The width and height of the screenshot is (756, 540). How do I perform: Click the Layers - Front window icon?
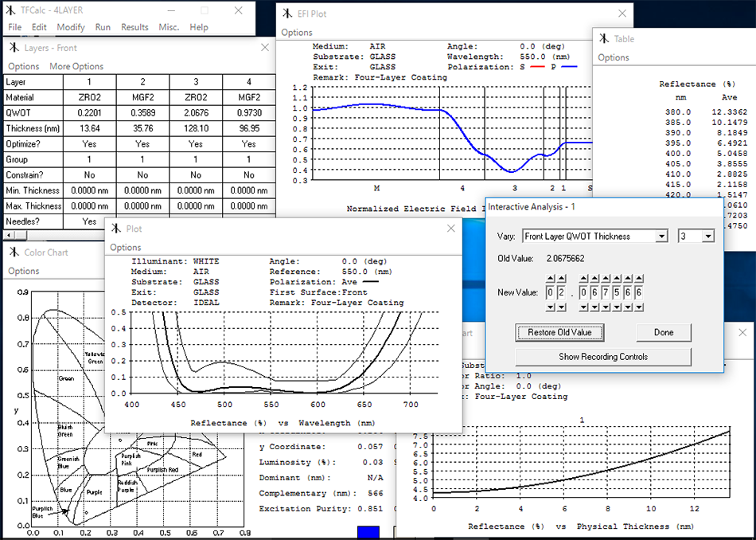(14, 48)
